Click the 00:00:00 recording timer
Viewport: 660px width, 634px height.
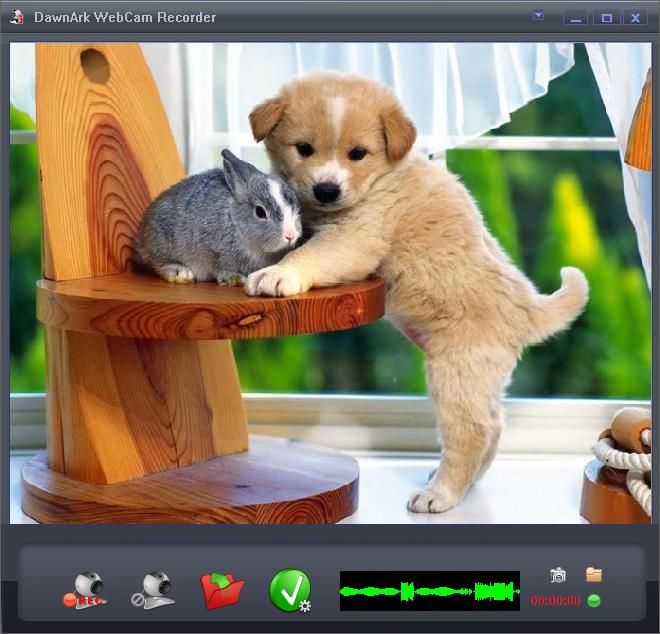[555, 600]
